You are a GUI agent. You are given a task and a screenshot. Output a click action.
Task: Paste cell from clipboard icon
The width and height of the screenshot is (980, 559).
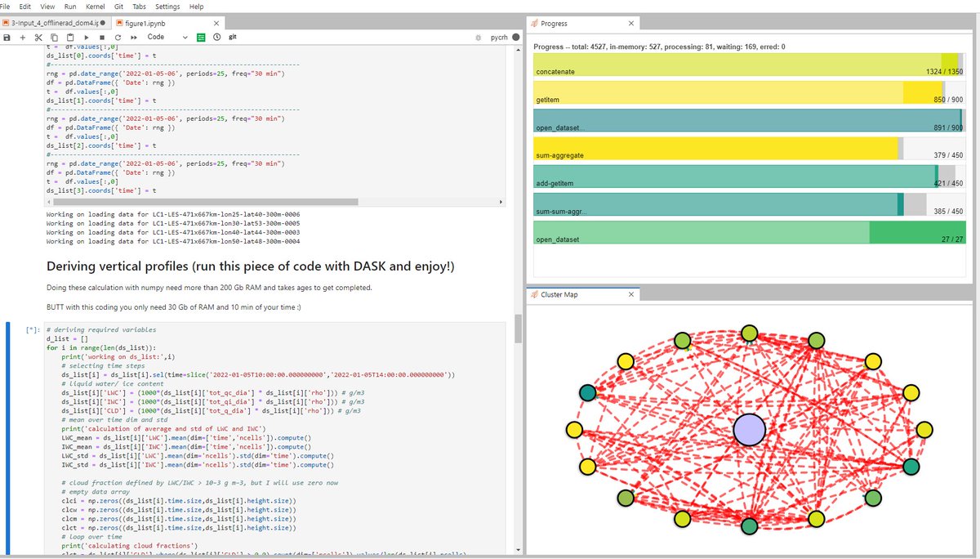(x=70, y=38)
